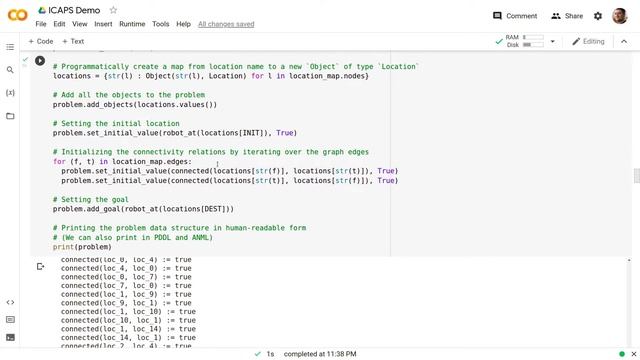The width and height of the screenshot is (640, 360).
Task: Click the ICAPS Demo notebook title
Action: pos(74,10)
